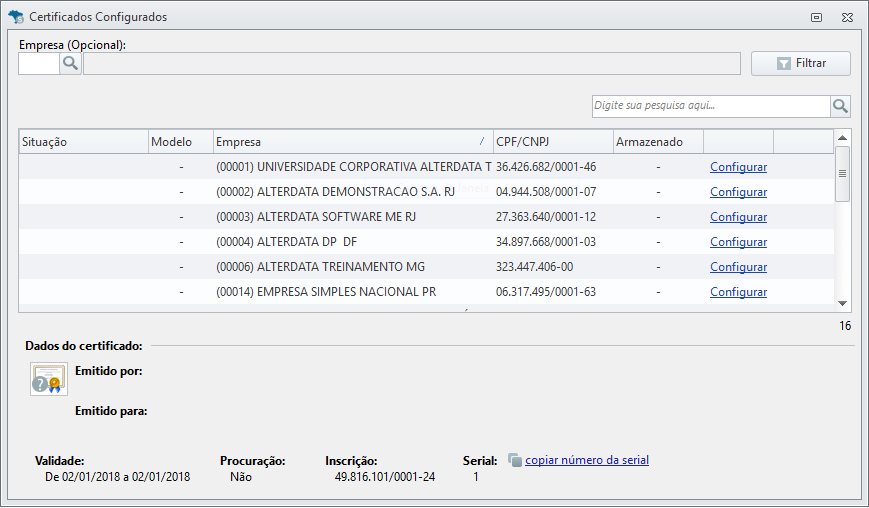Viewport: 869px width, 508px height.
Task: Click the certificate thumbnail icon
Action: pyautogui.click(x=49, y=379)
